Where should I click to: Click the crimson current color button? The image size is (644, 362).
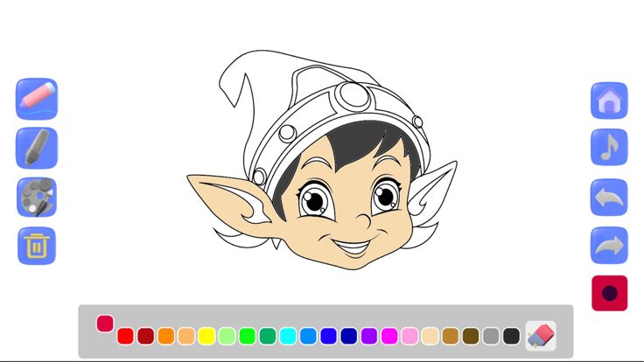610,293
